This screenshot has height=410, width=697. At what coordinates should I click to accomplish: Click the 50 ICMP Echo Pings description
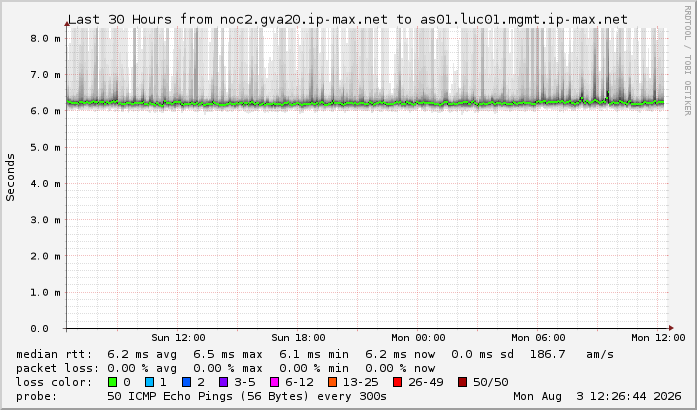pos(247,396)
